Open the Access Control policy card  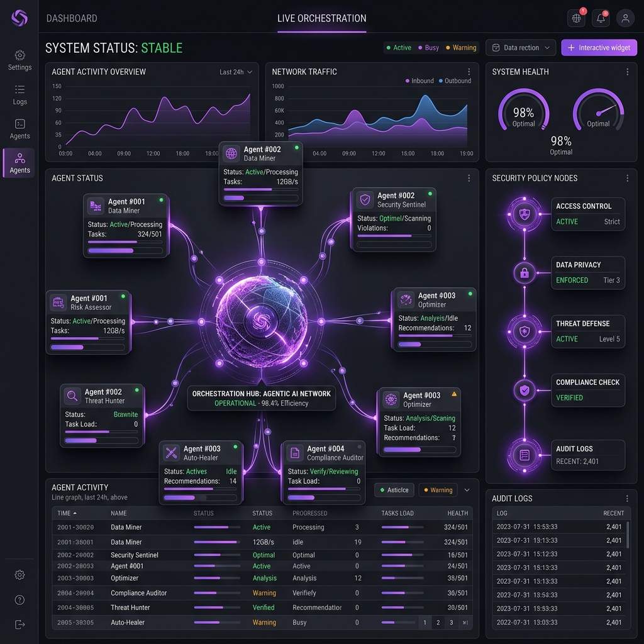[588, 214]
